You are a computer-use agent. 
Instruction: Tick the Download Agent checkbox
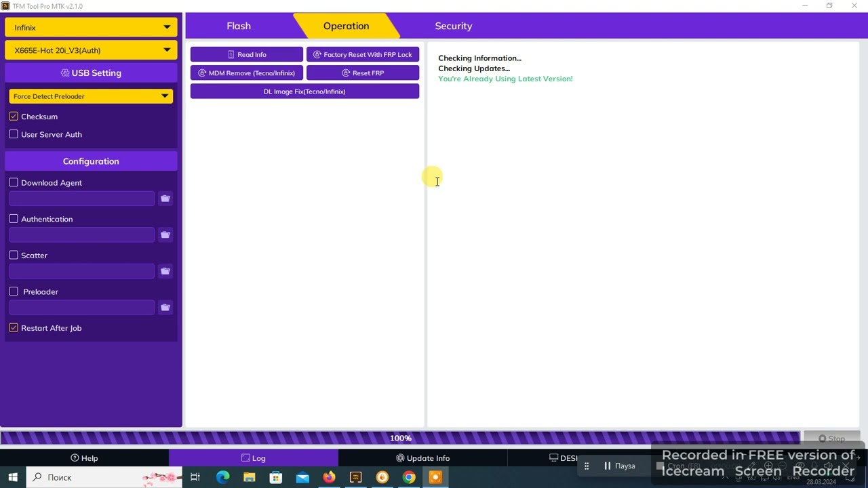coord(14,182)
